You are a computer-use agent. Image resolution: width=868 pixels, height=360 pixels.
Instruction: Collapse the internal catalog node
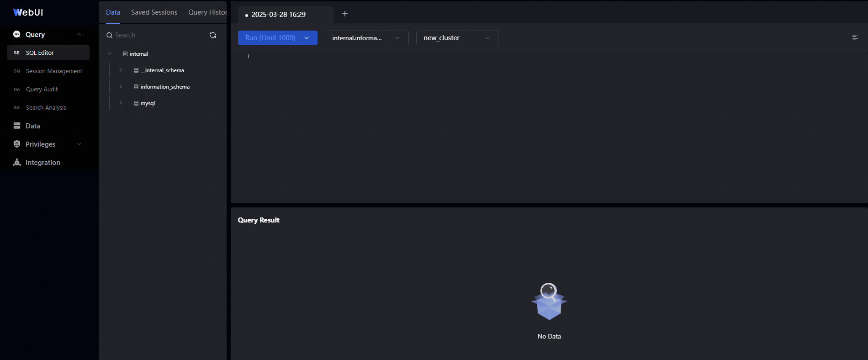pyautogui.click(x=110, y=53)
